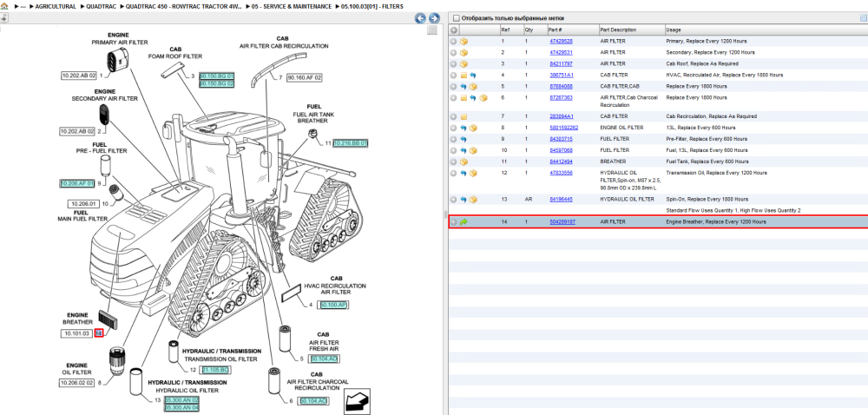Click the package icon in the 84211797 row
This screenshot has height=415, width=868.
(464, 63)
